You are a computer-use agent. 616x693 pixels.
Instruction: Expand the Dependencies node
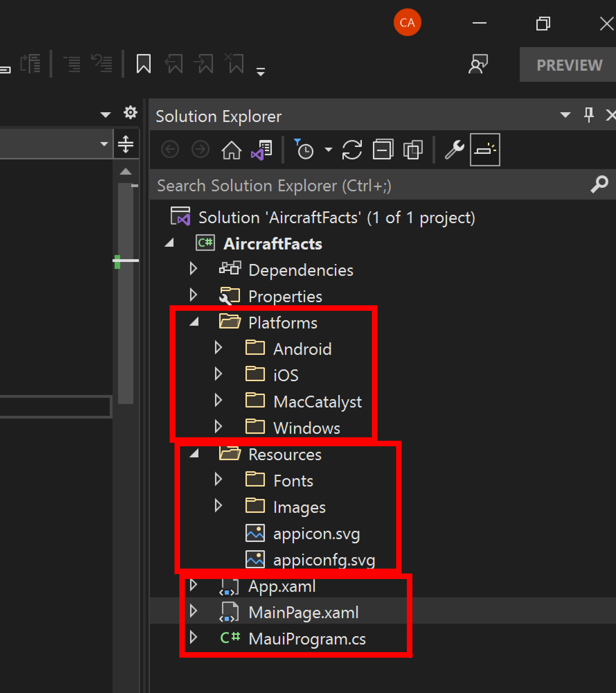point(194,269)
